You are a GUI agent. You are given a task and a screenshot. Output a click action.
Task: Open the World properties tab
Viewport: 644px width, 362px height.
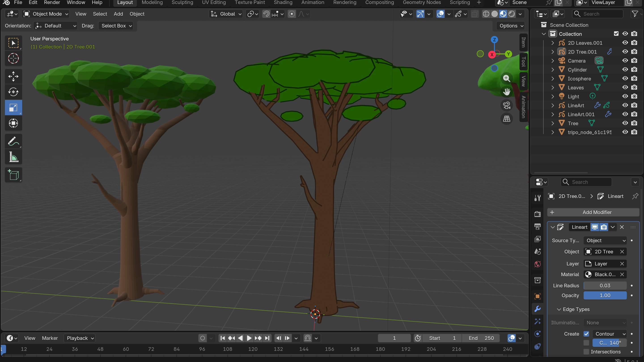point(538,264)
